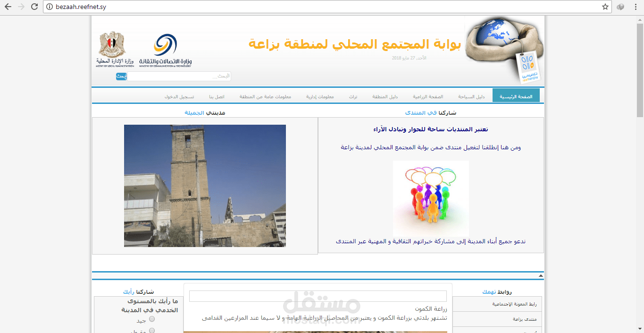This screenshot has height=333, width=644.
Task: Select the جيد poll radio option
Action: pyautogui.click(x=152, y=319)
